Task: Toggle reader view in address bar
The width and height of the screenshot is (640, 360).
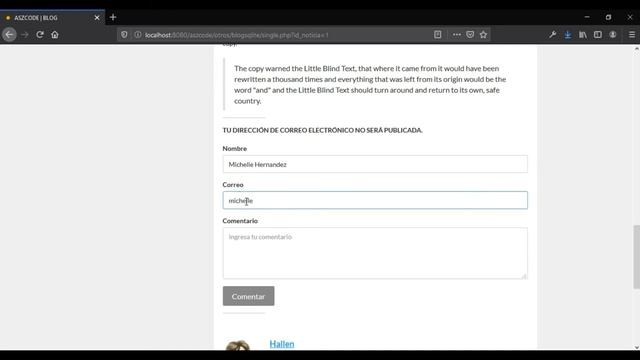Action: (438, 35)
